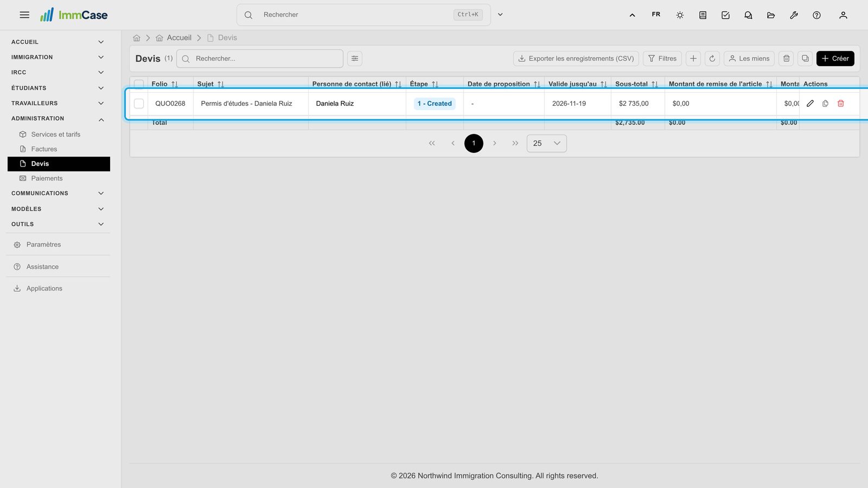868x488 pixels.
Task: Switch language with the FR button
Action: 656,15
